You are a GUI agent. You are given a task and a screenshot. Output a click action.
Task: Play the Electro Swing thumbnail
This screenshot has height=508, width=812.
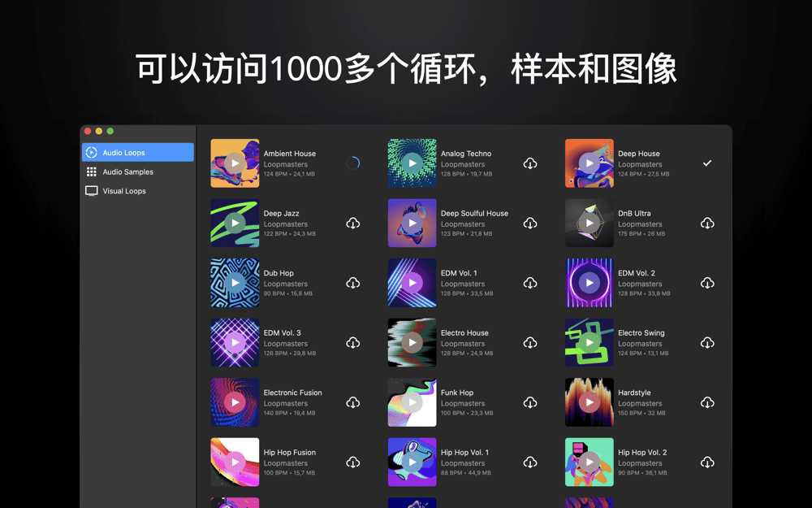590,343
